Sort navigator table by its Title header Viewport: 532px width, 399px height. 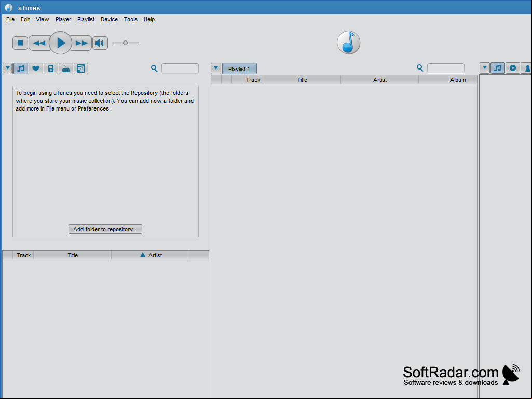tap(73, 255)
